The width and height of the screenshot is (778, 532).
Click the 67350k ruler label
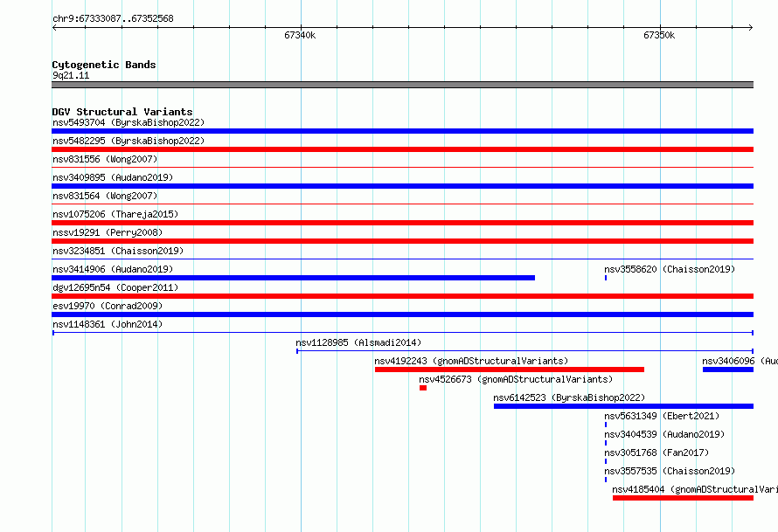pos(659,35)
